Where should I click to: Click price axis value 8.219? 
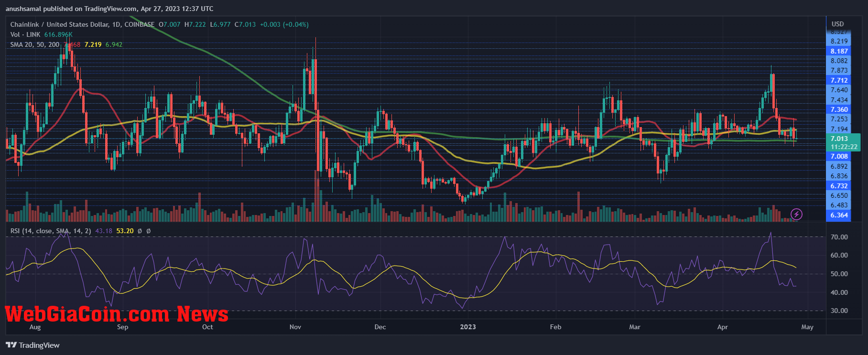pos(839,41)
